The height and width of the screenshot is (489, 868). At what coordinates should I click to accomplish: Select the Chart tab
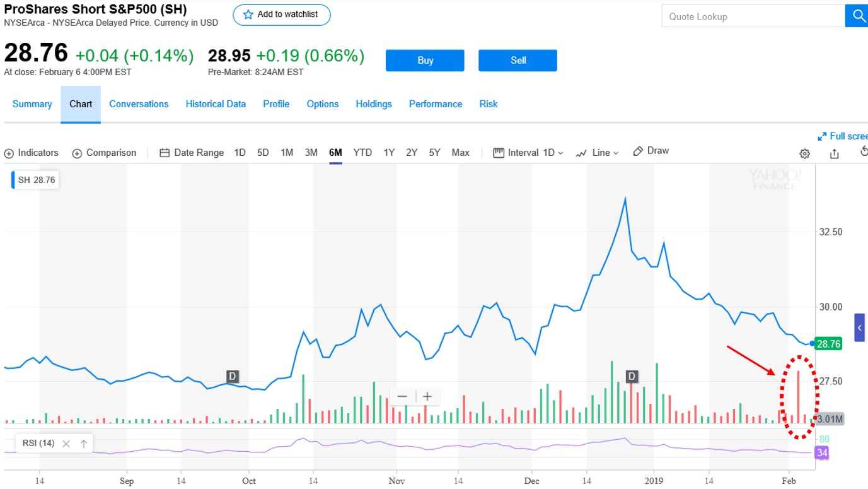click(x=81, y=104)
